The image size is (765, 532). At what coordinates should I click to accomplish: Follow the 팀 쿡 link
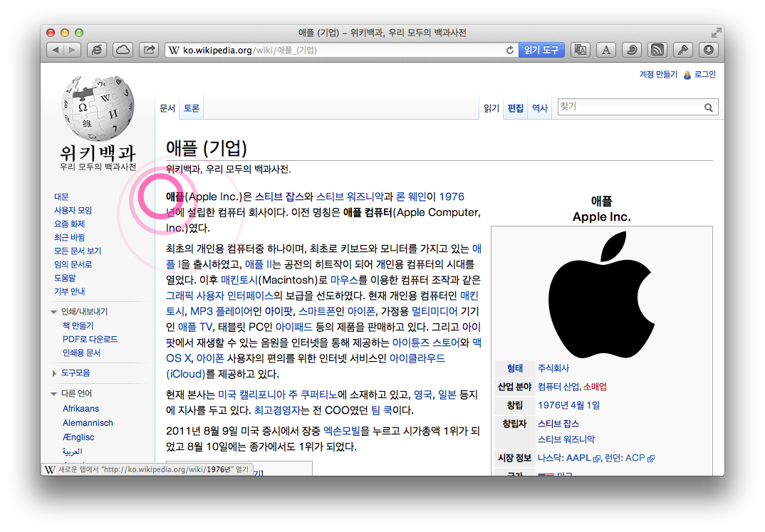pyautogui.click(x=382, y=411)
